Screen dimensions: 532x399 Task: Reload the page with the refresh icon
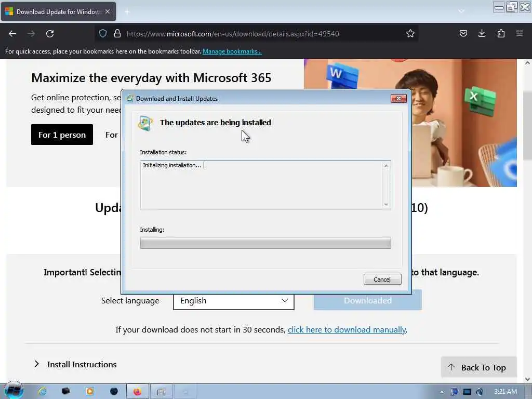50,34
